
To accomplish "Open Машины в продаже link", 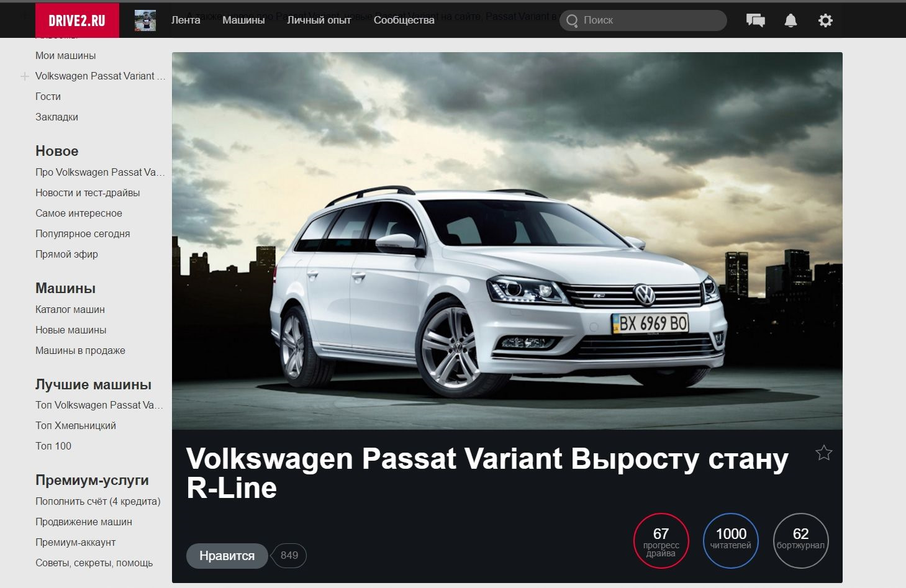I will [x=80, y=350].
